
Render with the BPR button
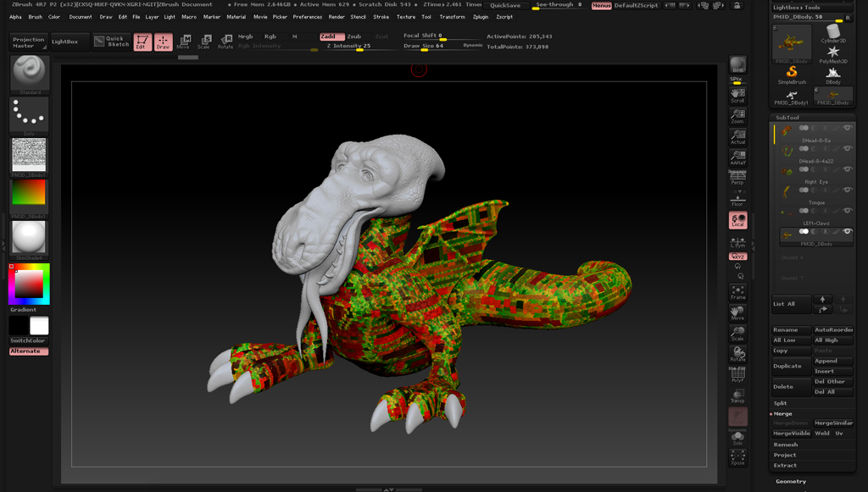pyautogui.click(x=738, y=64)
